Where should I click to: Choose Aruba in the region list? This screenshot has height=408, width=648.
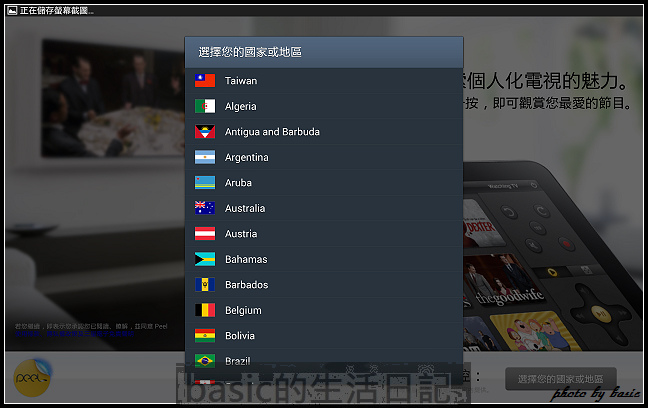click(324, 183)
